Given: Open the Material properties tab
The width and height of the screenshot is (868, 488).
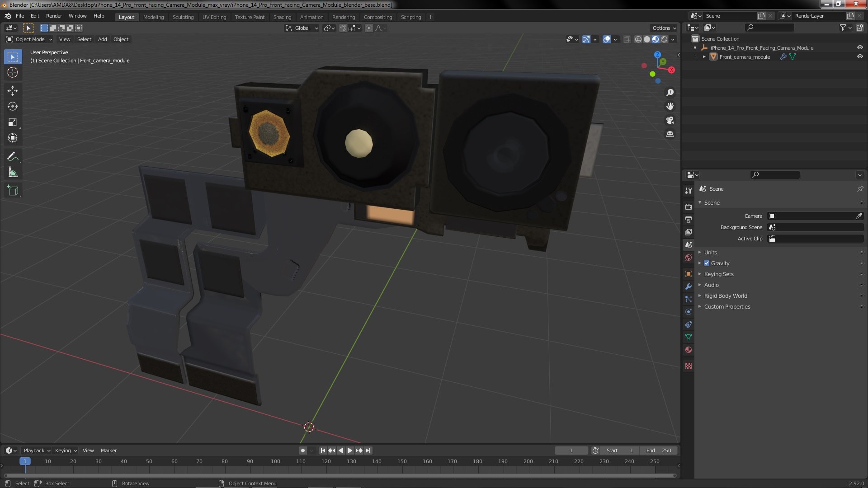Looking at the screenshot, I should (689, 350).
